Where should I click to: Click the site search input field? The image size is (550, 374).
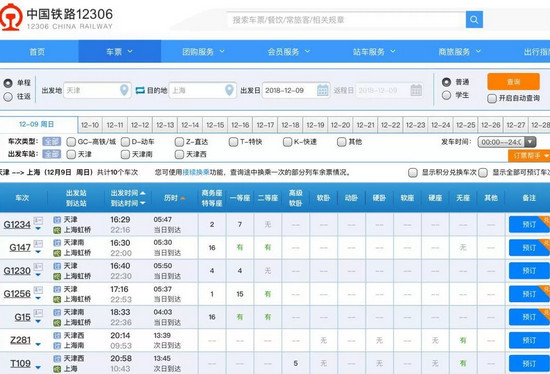pyautogui.click(x=347, y=20)
